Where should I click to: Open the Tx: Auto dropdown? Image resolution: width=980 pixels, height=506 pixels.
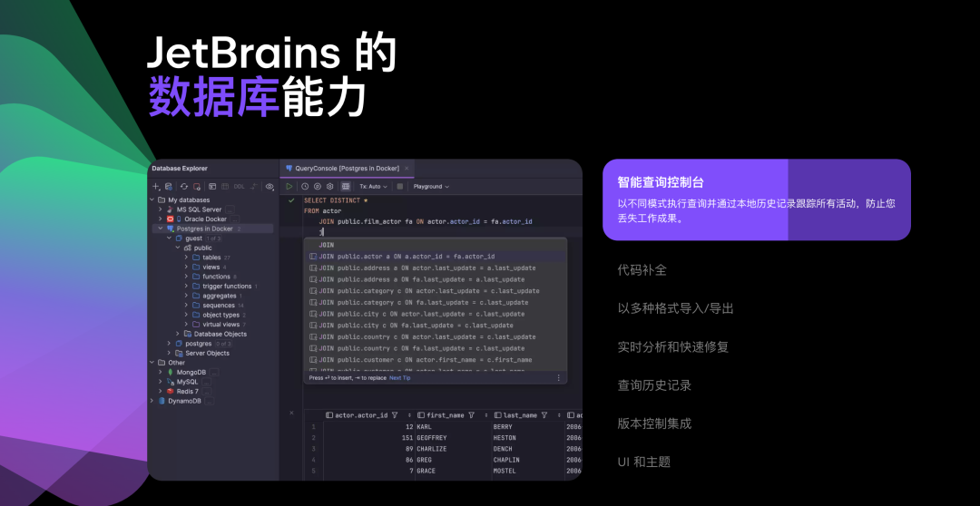click(x=373, y=186)
